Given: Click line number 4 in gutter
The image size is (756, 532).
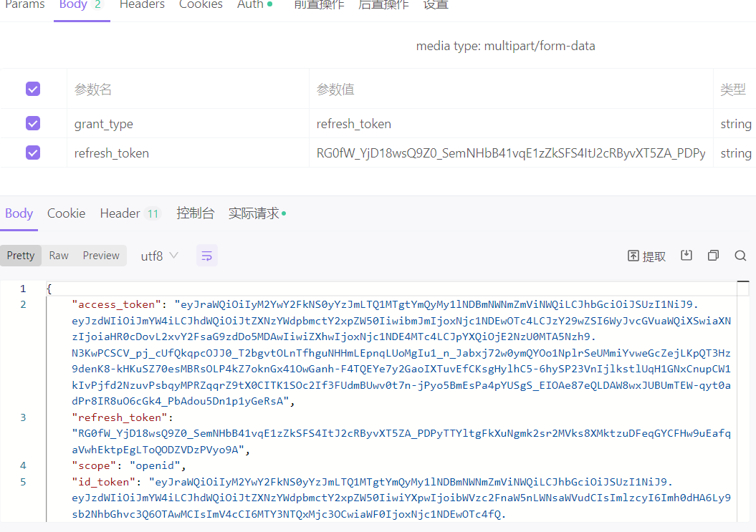Looking at the screenshot, I should [x=23, y=465].
